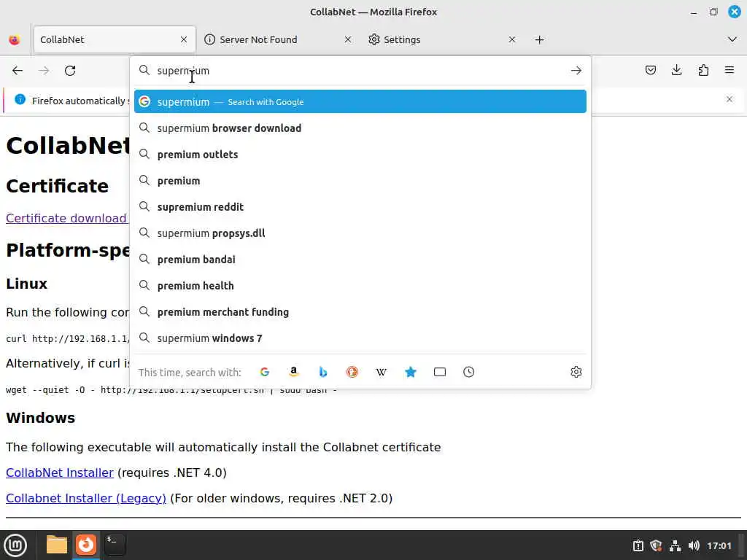Open search settings gear in dropdown
The height and width of the screenshot is (560, 747).
576,372
